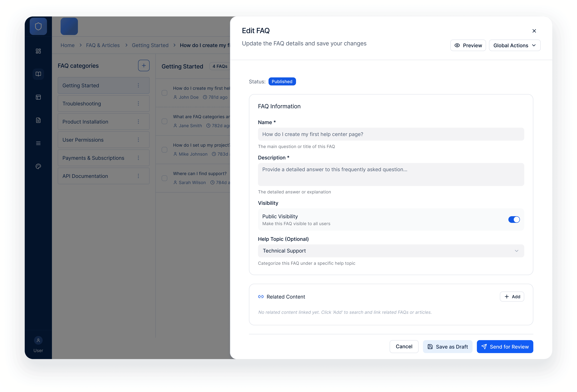Open the document file icon in sidebar
Image resolution: width=577 pixels, height=392 pixels.
38,120
